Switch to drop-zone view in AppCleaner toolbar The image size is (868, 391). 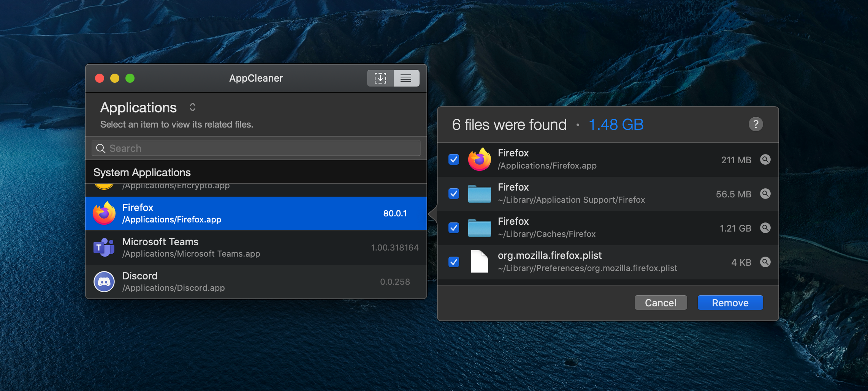[x=380, y=78]
